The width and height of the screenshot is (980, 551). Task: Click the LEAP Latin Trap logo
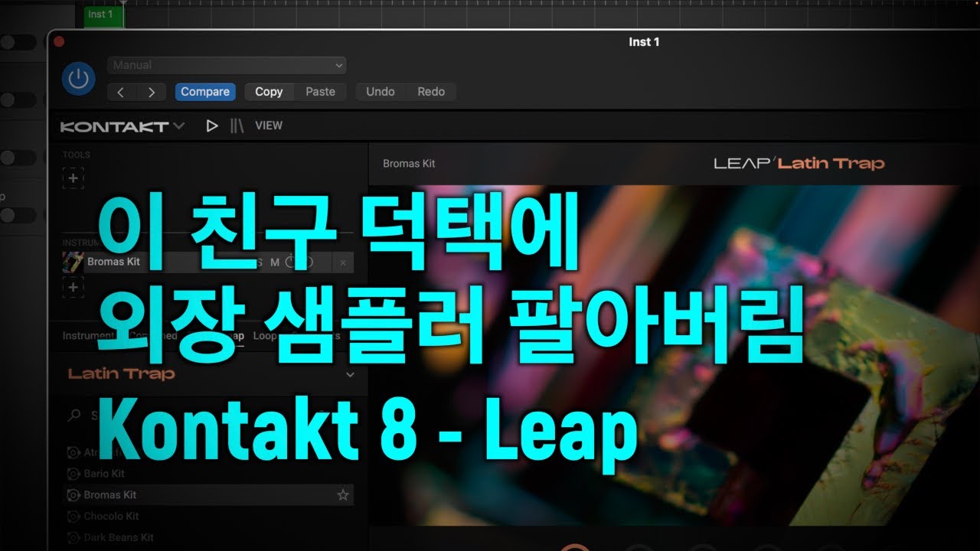click(799, 162)
